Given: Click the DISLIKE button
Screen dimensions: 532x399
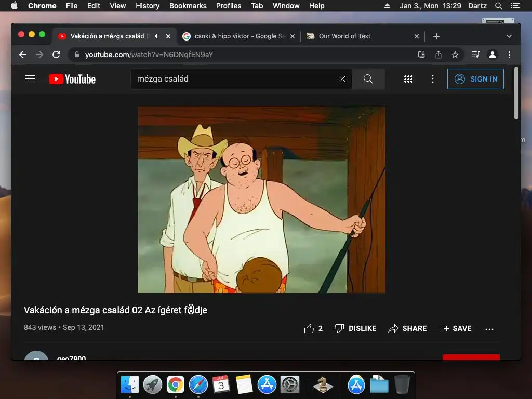Looking at the screenshot, I should pyautogui.click(x=355, y=328).
